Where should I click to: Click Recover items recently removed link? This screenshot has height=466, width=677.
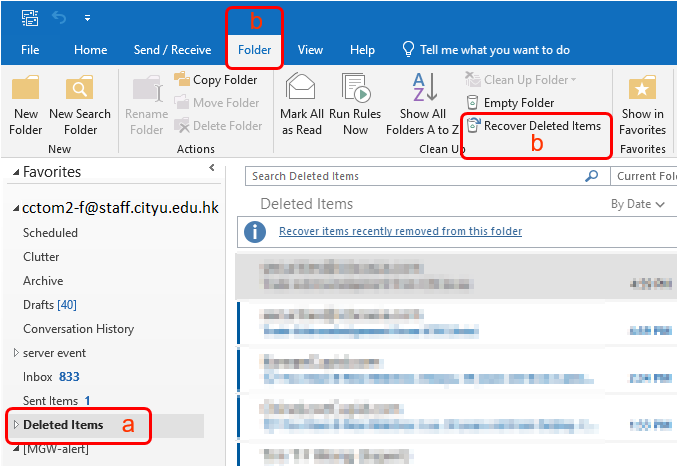(x=400, y=231)
